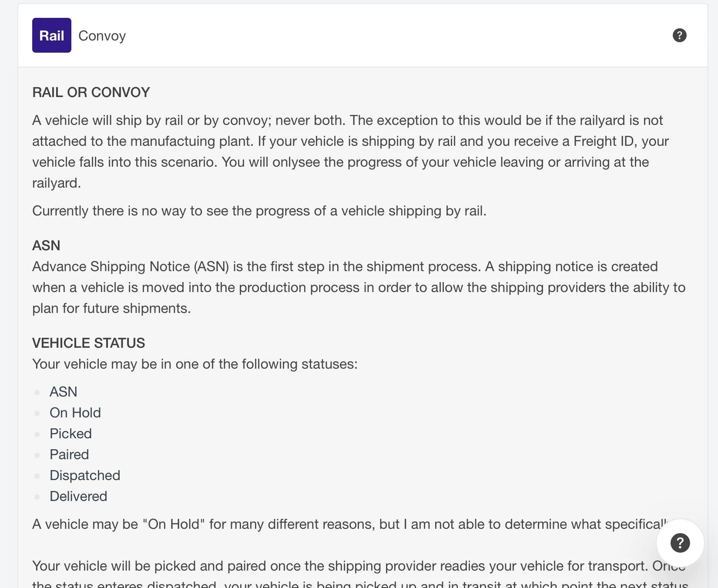Click the bullet next to Dispatched
Image resolution: width=718 pixels, height=588 pixels.
click(37, 476)
